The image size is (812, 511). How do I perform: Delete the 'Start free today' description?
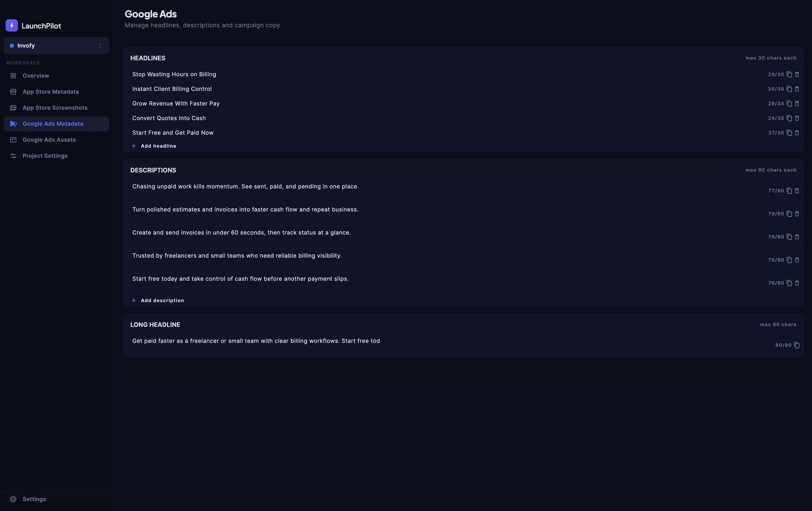tap(797, 283)
